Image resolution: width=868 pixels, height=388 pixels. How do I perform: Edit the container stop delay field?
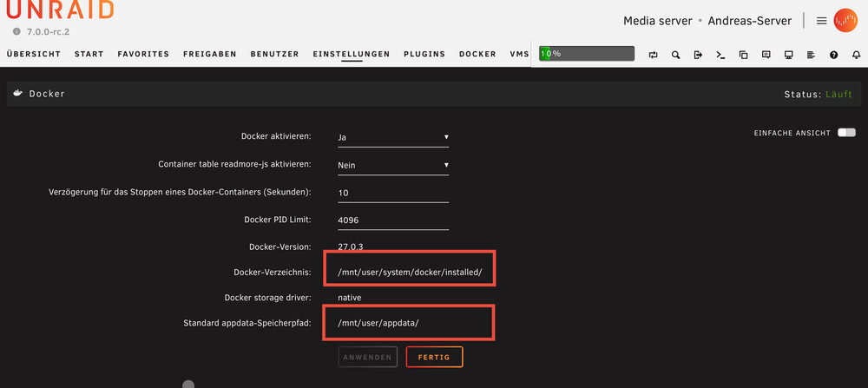click(393, 193)
